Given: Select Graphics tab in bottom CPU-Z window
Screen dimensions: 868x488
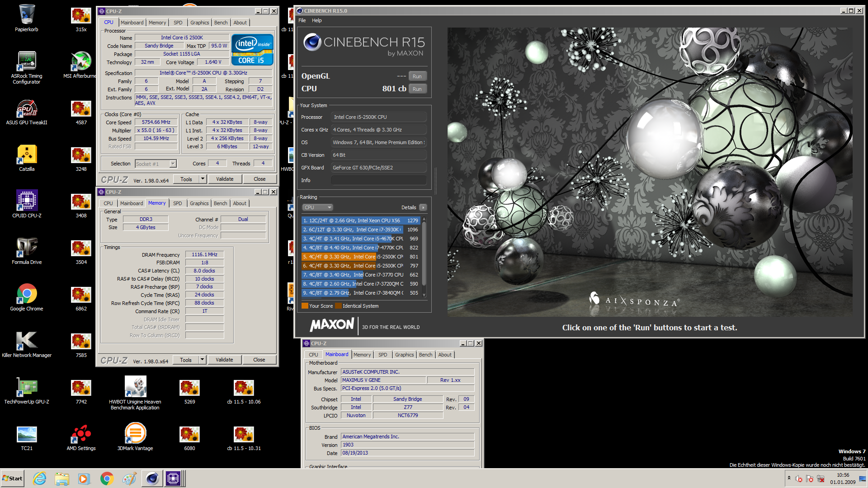Looking at the screenshot, I should (404, 355).
